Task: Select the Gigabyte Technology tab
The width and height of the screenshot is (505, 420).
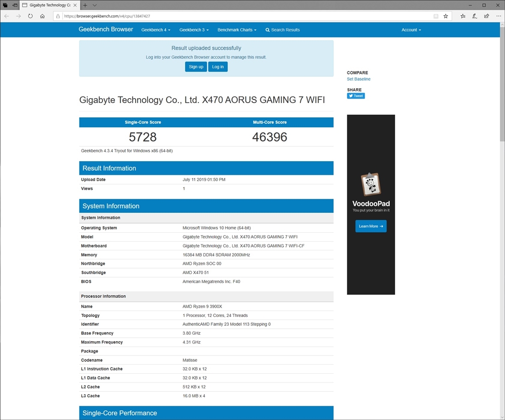Action: click(50, 5)
